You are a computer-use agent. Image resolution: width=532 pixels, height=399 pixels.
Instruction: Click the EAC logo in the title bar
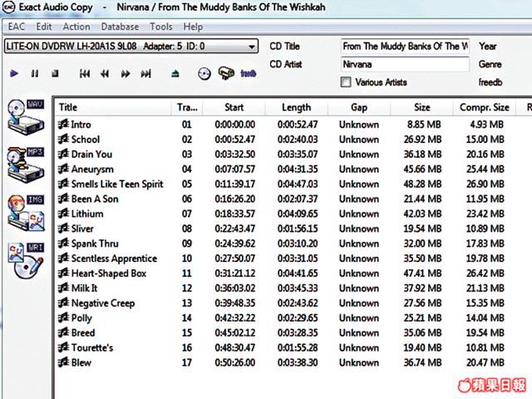[x=8, y=7]
